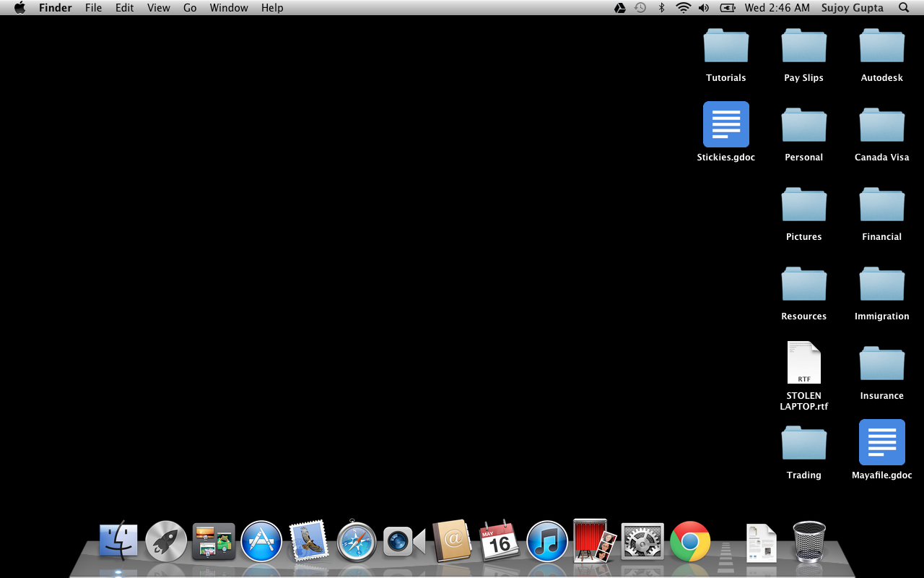Open the volume control in menu bar

click(x=704, y=8)
